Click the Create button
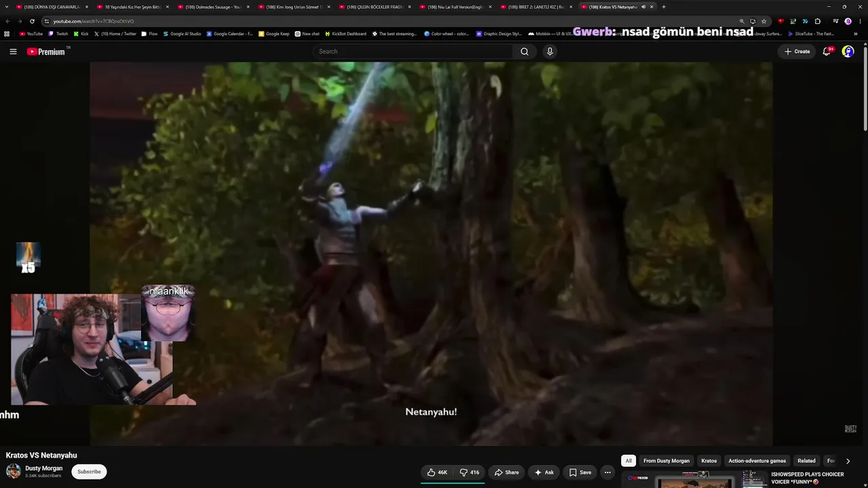868x488 pixels. pyautogui.click(x=797, y=52)
